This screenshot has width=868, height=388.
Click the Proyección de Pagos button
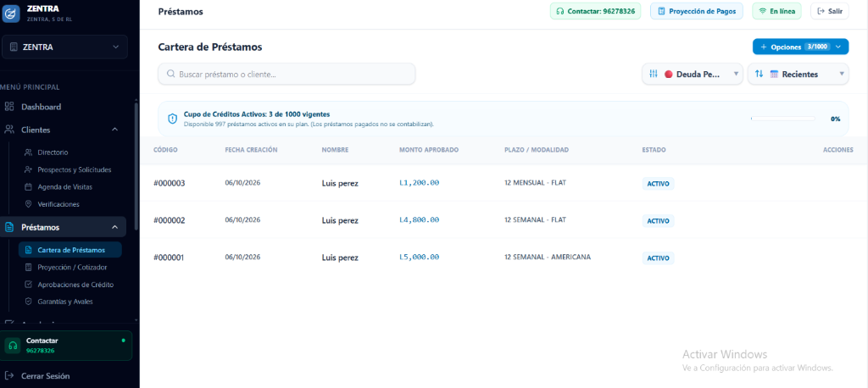point(697,11)
